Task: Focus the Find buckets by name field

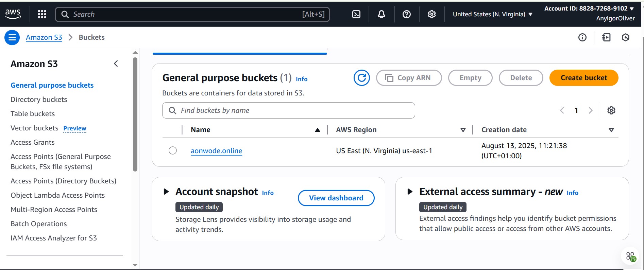Action: coord(288,110)
